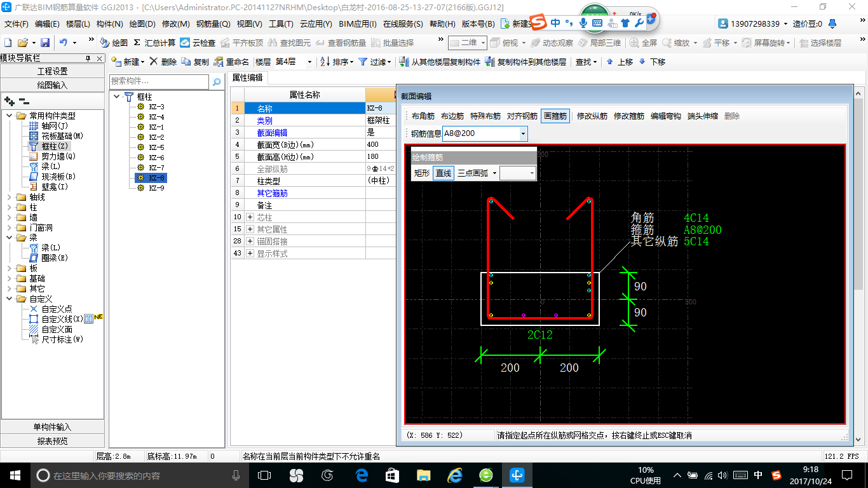
Task: Pin the 模块导航栏 panel
Action: [x=88, y=58]
